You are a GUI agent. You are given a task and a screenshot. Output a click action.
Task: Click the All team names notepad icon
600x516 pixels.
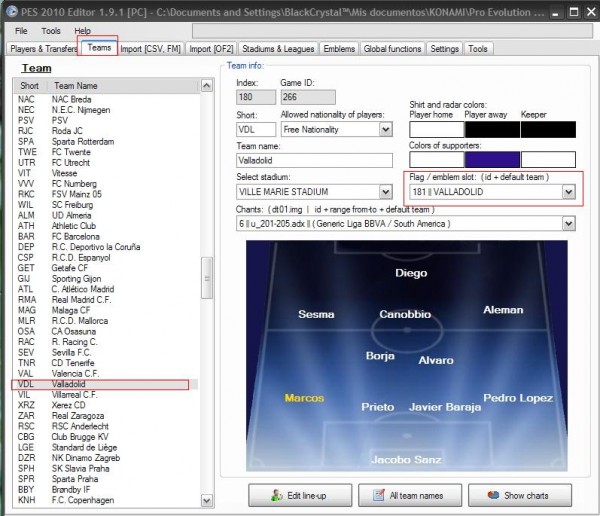(x=379, y=495)
